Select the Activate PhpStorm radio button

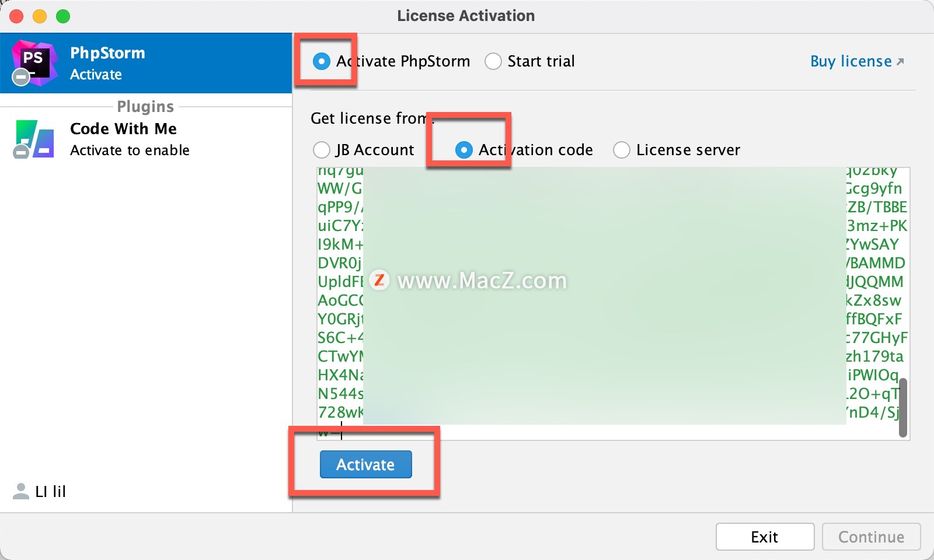click(x=322, y=61)
